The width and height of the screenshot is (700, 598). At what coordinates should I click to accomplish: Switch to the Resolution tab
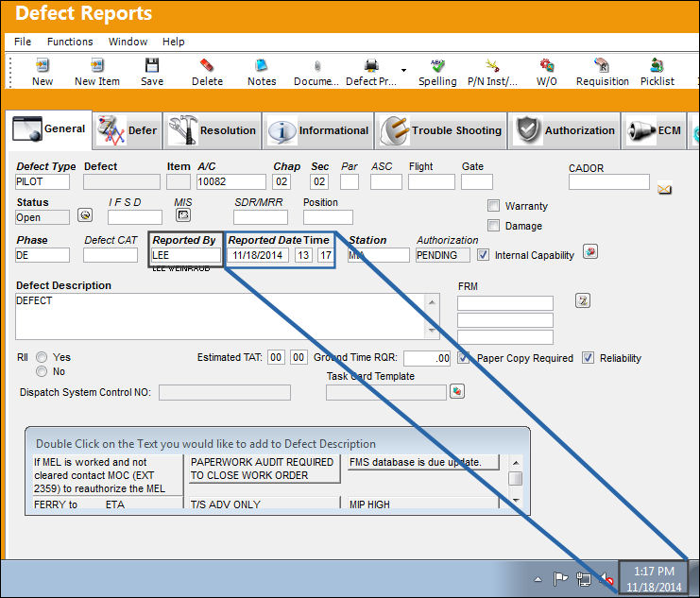pos(213,130)
